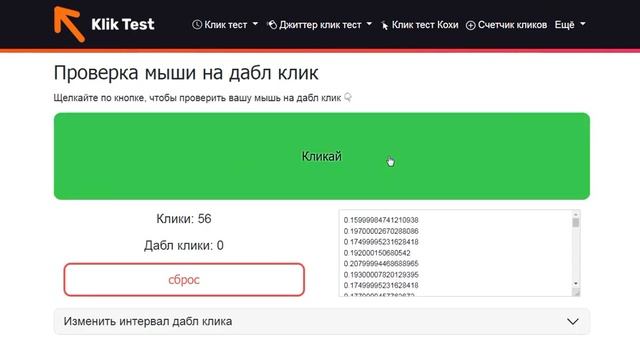The image size is (640, 360).
Task: Click the mouse icon beside Джиттер клик тест
Action: (272, 25)
